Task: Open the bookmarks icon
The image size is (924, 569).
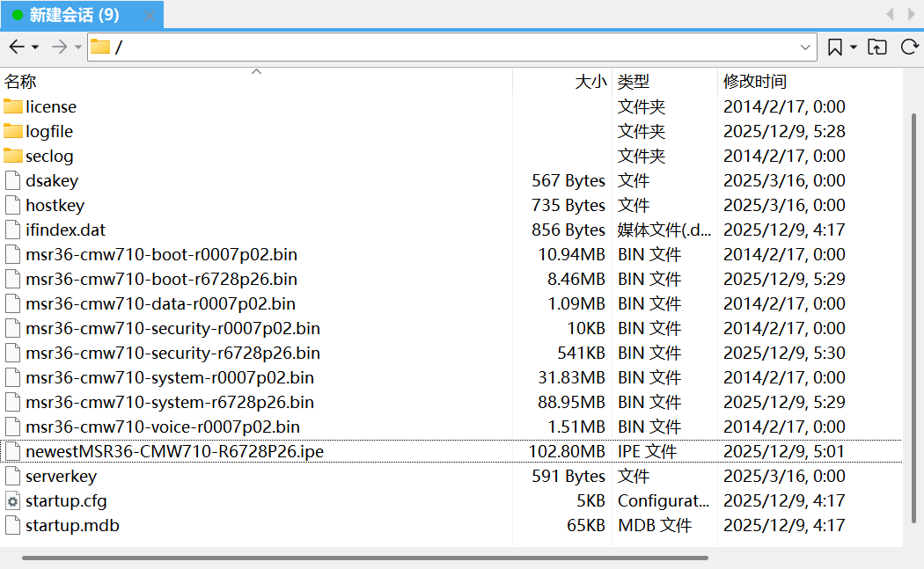Action: pos(835,47)
